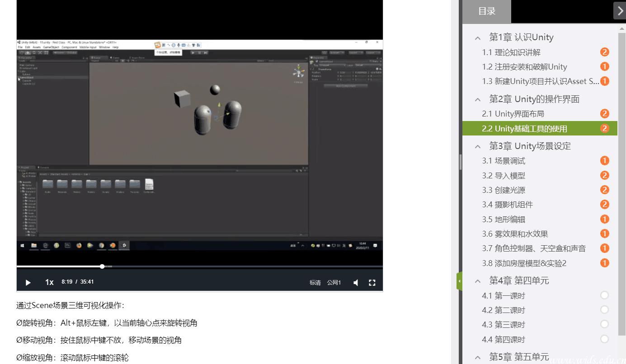Change the 1x playback speed
Screen dimensions: 626x364
[x=49, y=282]
